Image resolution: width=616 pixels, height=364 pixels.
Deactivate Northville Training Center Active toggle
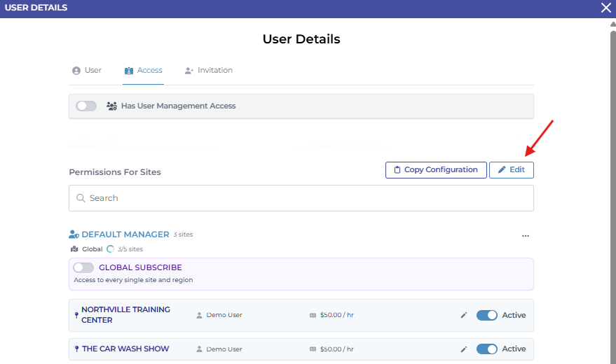[x=486, y=315]
